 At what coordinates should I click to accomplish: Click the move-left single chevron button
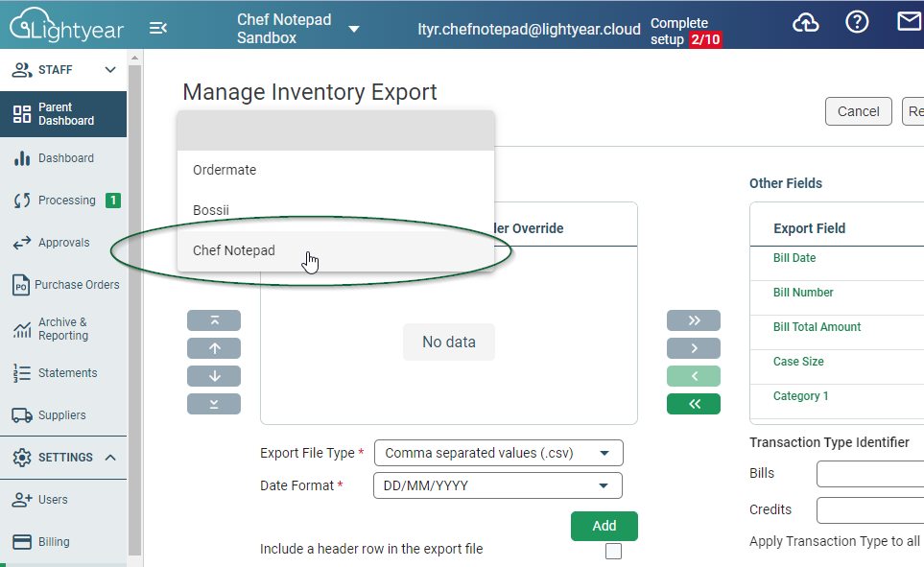point(694,376)
